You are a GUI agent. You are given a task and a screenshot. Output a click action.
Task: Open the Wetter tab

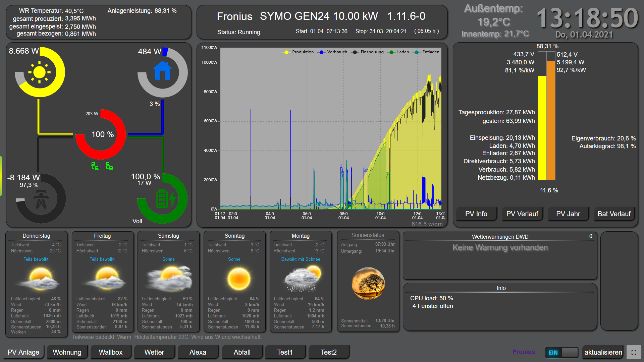click(x=154, y=352)
